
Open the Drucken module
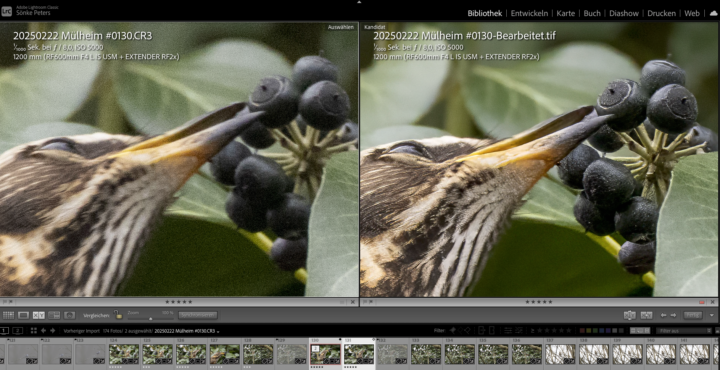click(662, 13)
